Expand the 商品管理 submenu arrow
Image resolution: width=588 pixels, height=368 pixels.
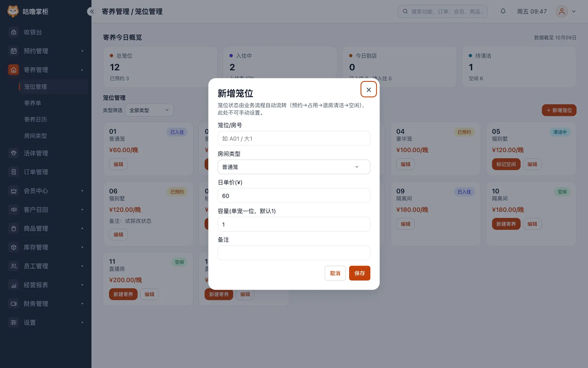82,228
